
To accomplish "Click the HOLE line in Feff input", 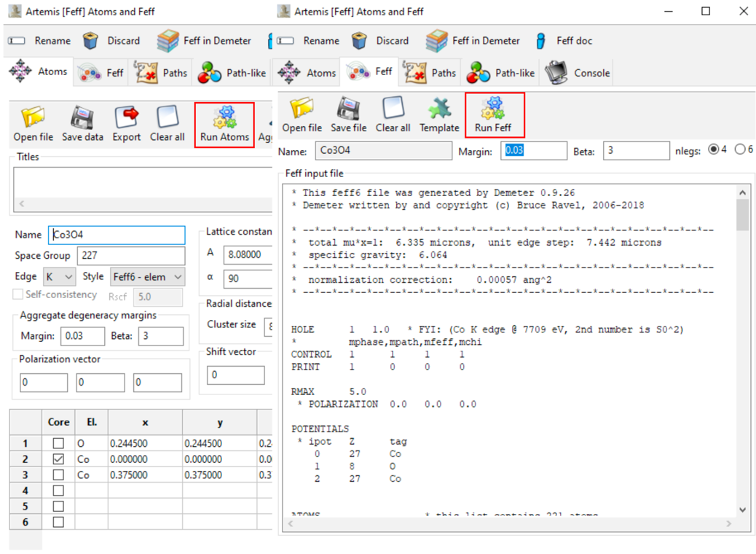I will point(487,329).
